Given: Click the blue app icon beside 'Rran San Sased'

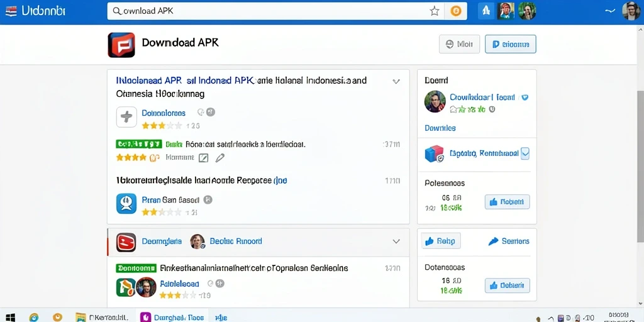Looking at the screenshot, I should 126,204.
